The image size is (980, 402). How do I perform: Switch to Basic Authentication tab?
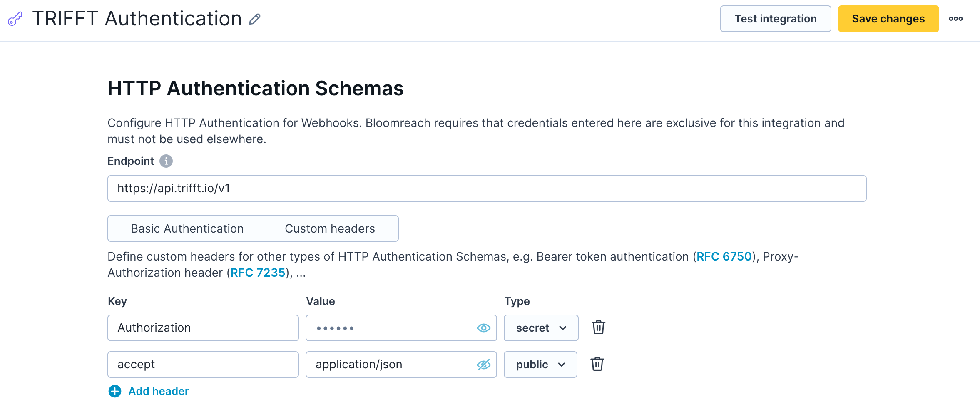click(x=187, y=228)
